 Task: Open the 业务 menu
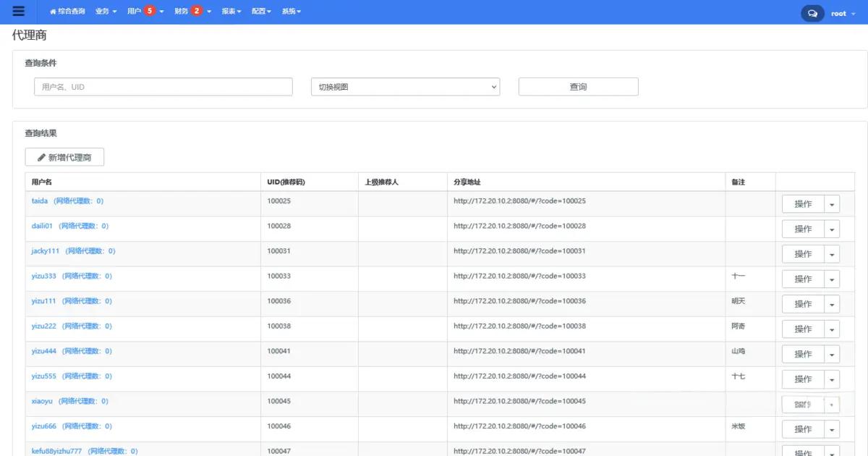pyautogui.click(x=106, y=12)
